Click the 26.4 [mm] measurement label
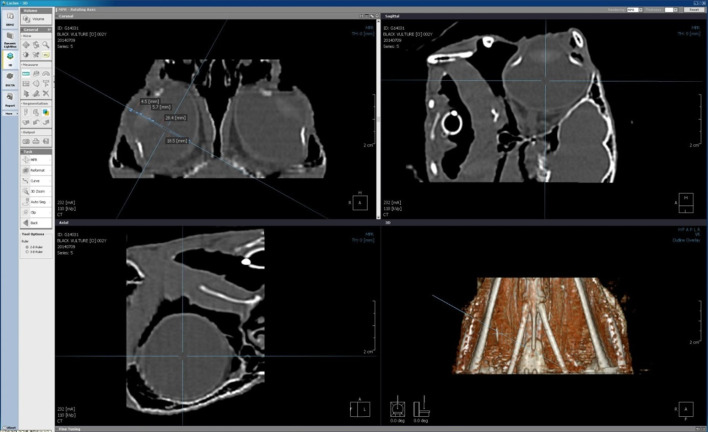 click(175, 117)
